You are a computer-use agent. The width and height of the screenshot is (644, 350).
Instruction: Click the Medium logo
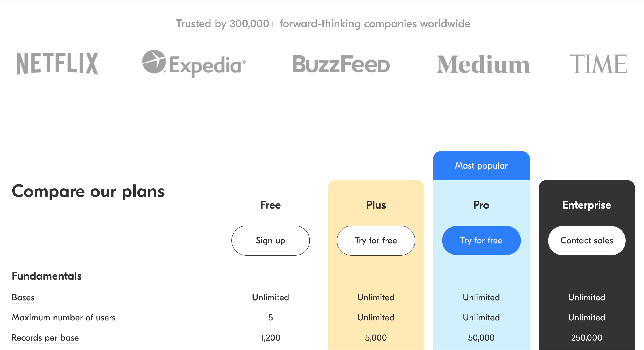pos(483,64)
